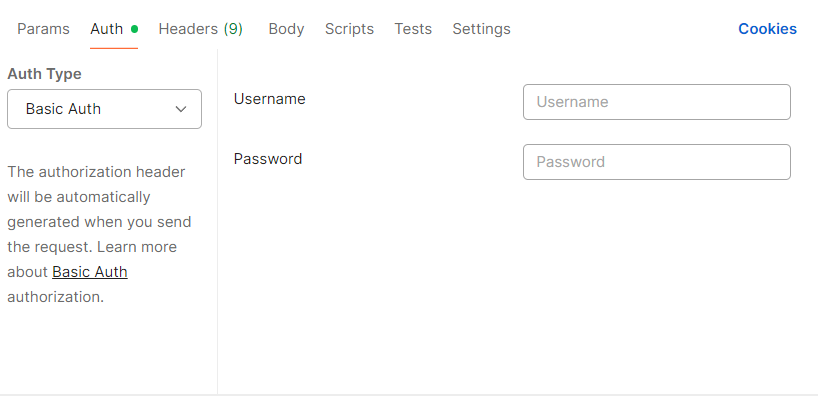818x402 pixels.
Task: Click the green dot on the Auth tab
Action: point(134,29)
